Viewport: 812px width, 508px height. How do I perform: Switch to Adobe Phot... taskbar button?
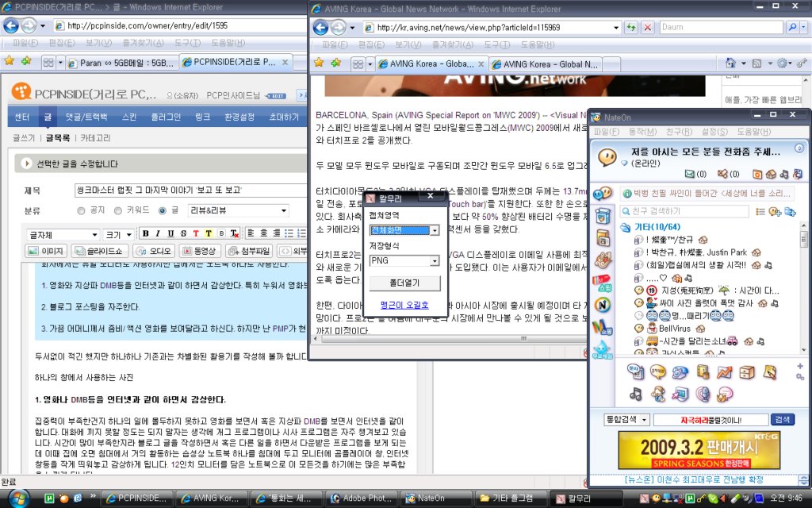pyautogui.click(x=362, y=498)
